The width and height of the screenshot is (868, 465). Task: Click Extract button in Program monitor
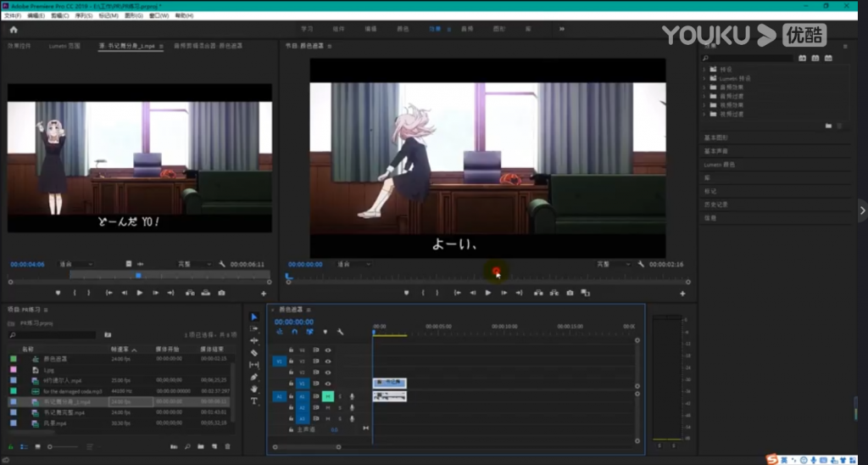coord(554,293)
